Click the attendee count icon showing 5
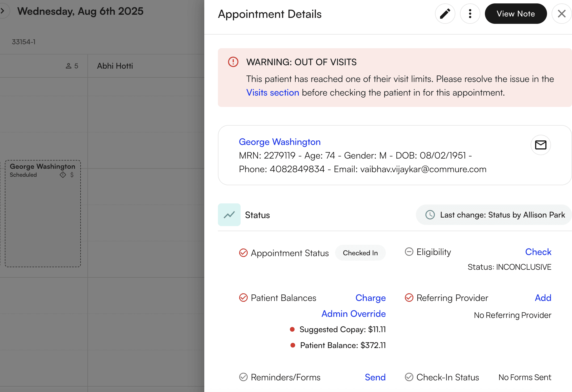 pos(69,66)
